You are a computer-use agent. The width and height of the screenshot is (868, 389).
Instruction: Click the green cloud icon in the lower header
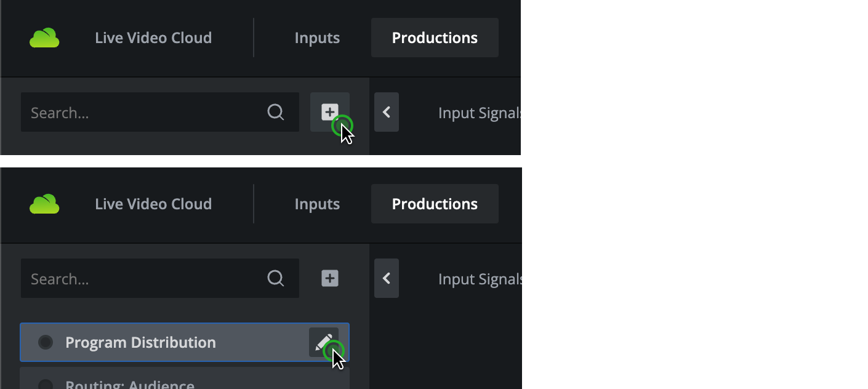pos(44,204)
